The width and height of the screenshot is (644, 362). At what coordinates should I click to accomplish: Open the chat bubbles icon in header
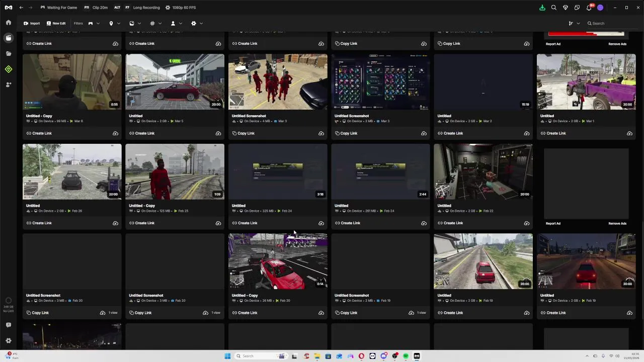click(577, 8)
